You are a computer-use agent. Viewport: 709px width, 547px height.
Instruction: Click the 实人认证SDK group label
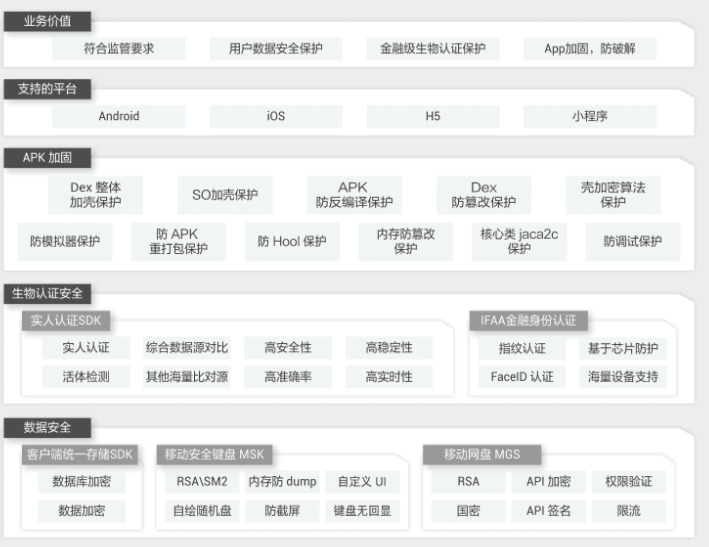66,321
